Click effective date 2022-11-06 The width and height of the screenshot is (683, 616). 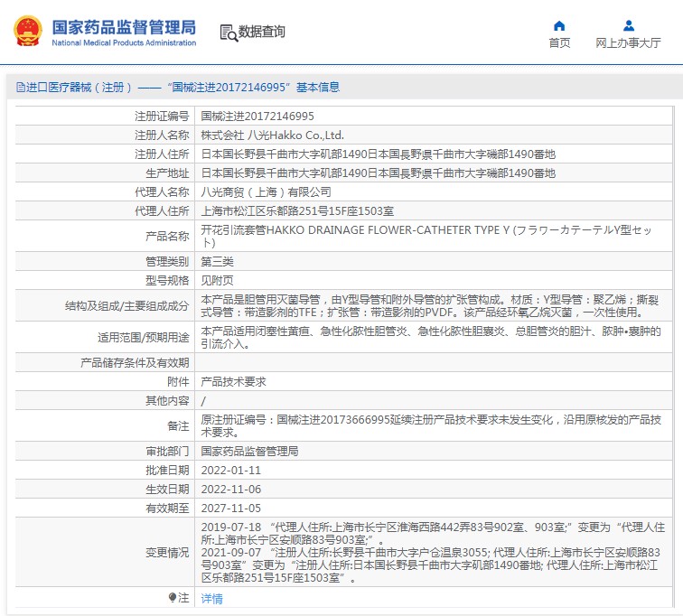click(231, 490)
